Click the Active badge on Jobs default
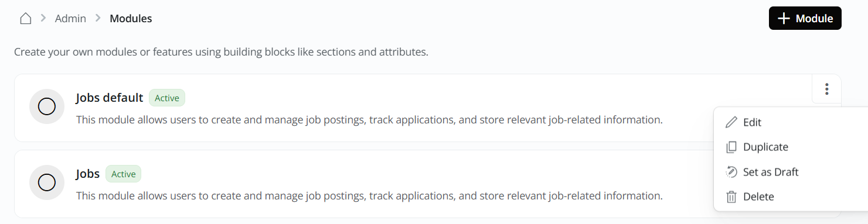 click(x=167, y=98)
